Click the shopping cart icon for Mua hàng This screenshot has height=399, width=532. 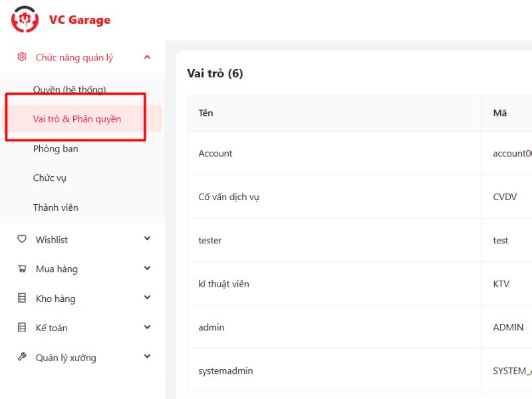(x=22, y=269)
